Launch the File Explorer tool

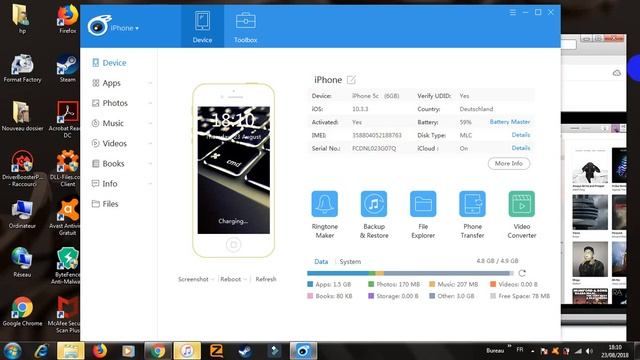click(423, 215)
